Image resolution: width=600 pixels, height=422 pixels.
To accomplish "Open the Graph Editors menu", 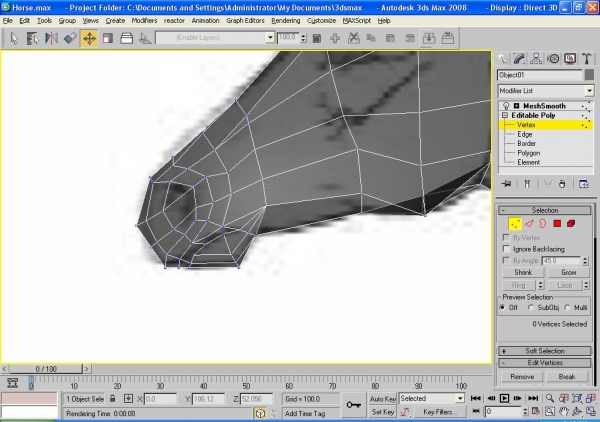I will tap(245, 21).
